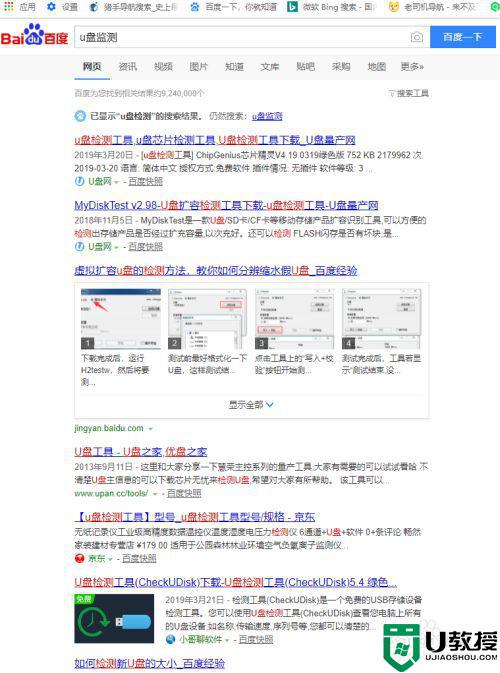Open 百度快照 for 京东 result
Screen dimensions: 500x673
point(139,558)
